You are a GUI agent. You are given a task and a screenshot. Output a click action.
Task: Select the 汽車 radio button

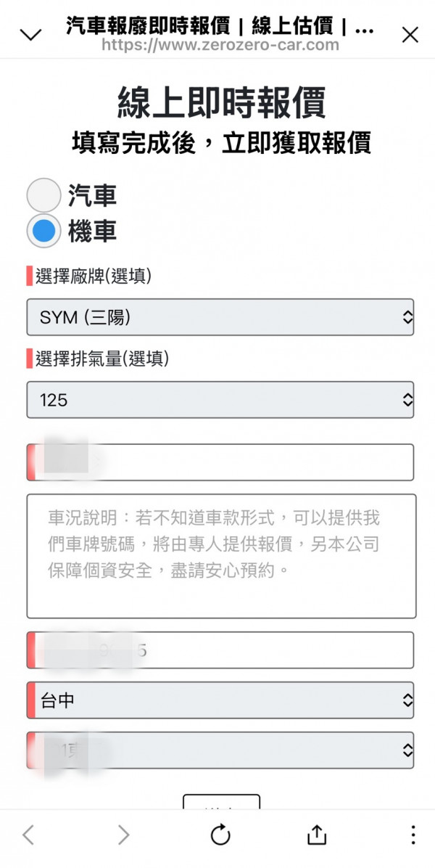coord(43,195)
